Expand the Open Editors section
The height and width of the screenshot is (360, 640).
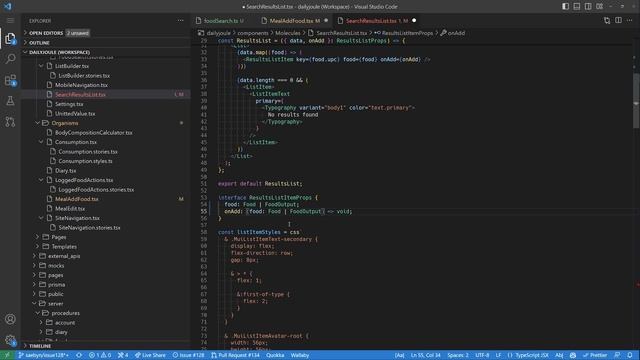click(46, 33)
